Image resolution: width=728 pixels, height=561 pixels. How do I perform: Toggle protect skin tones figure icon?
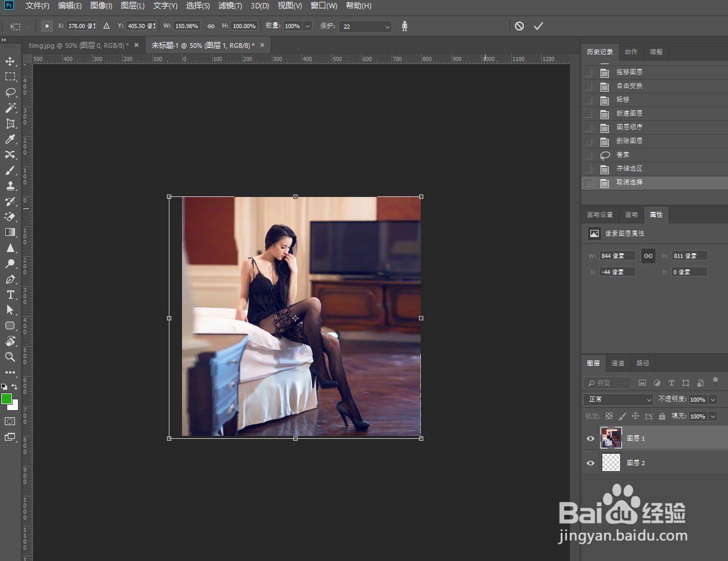(405, 26)
